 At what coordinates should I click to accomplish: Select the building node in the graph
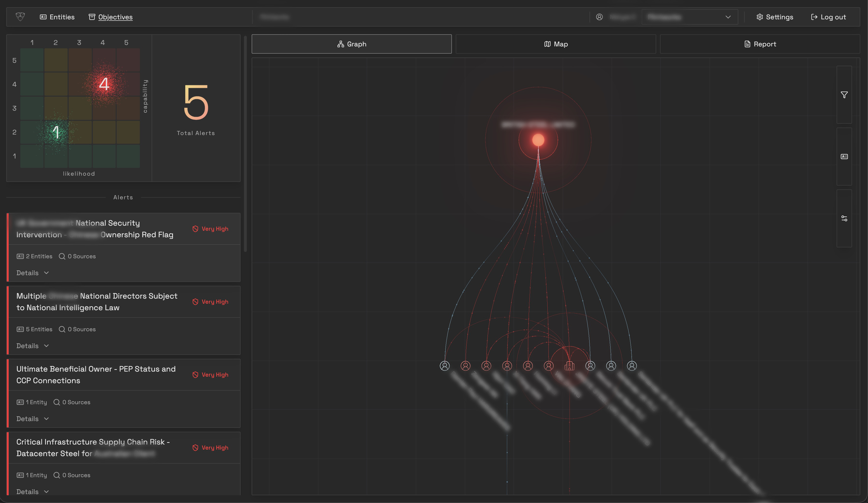(x=570, y=366)
